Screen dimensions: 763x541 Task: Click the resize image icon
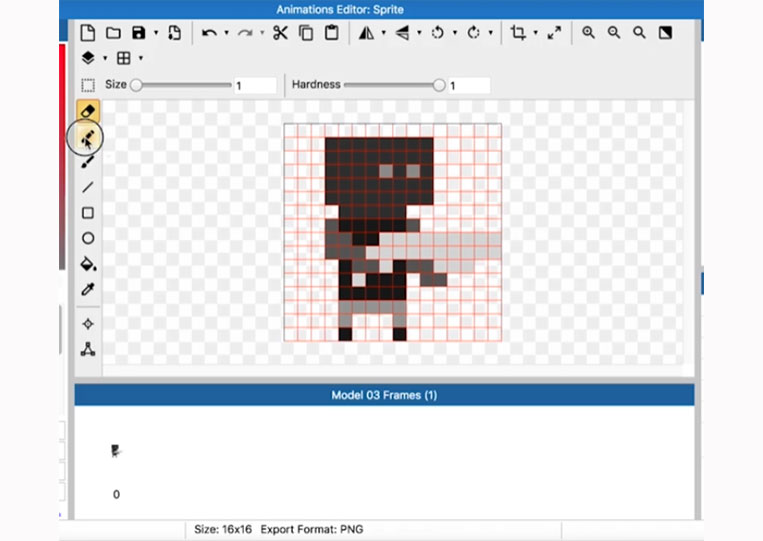point(554,33)
